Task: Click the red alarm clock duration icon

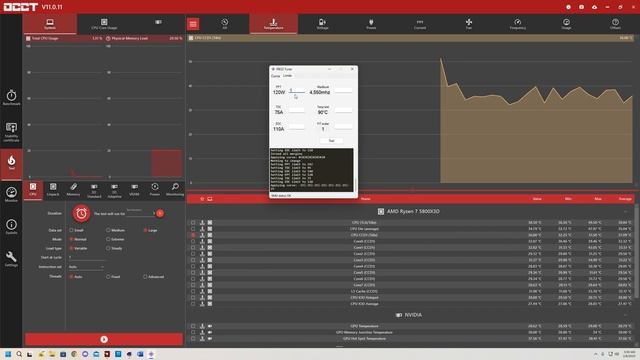Action: pos(81,213)
